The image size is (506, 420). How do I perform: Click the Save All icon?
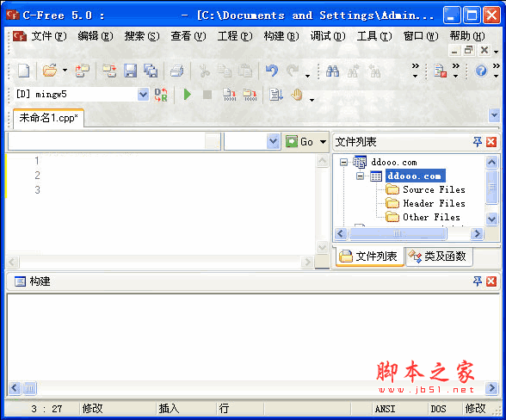point(151,71)
